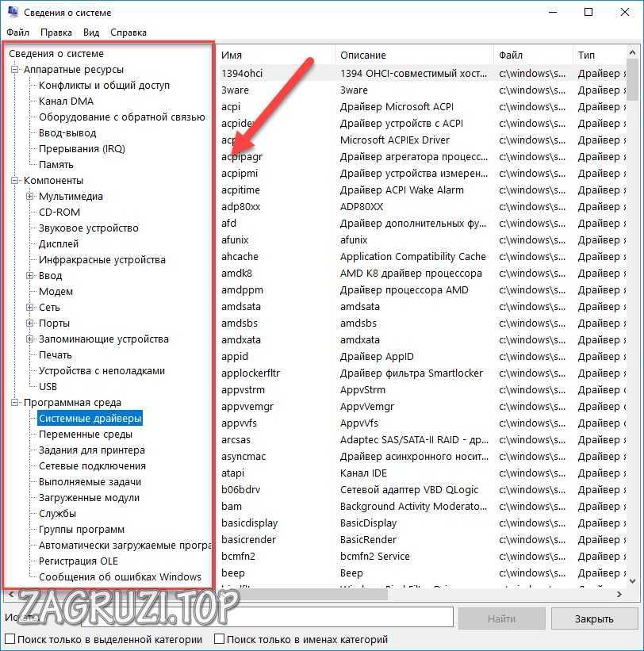Open the Справка menu
This screenshot has height=651, width=644.
click(x=128, y=33)
